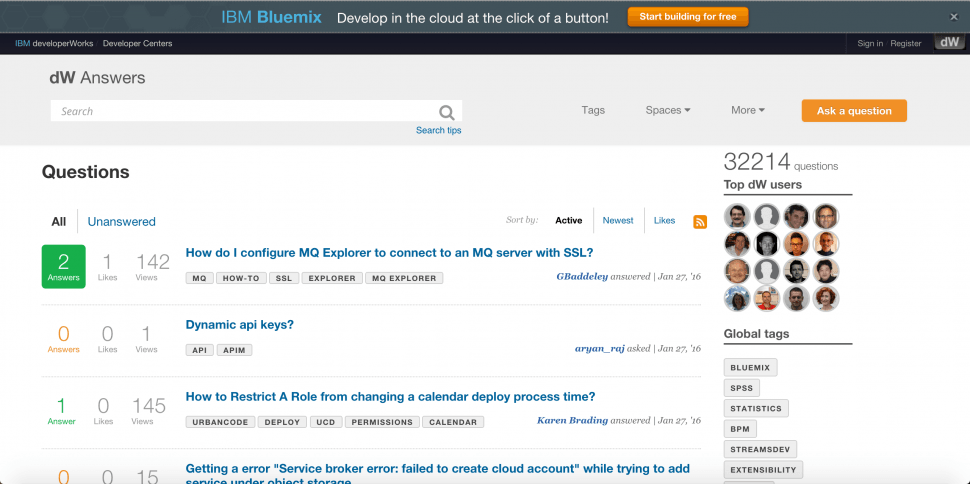970x484 pixels.
Task: Click Start building for free button
Action: (x=688, y=17)
